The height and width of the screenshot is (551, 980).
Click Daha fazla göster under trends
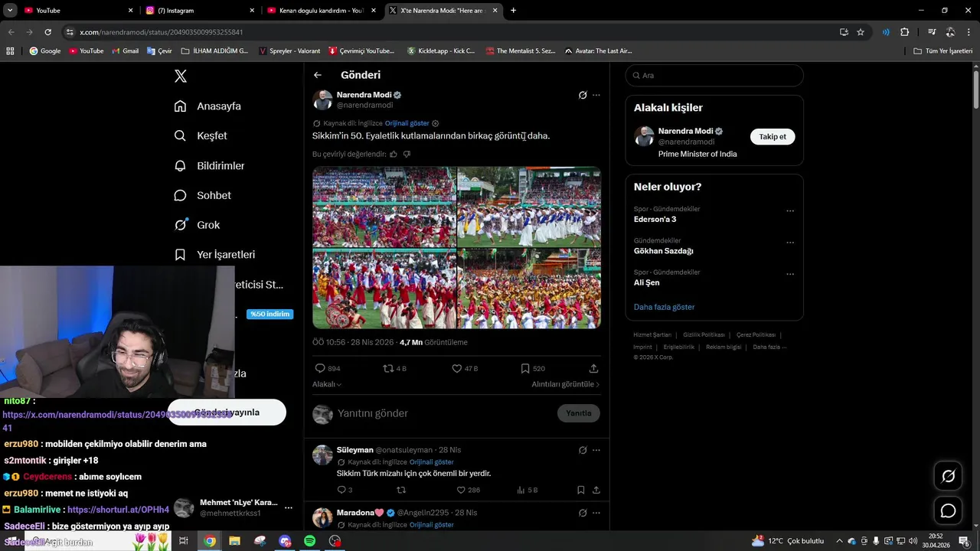click(664, 307)
